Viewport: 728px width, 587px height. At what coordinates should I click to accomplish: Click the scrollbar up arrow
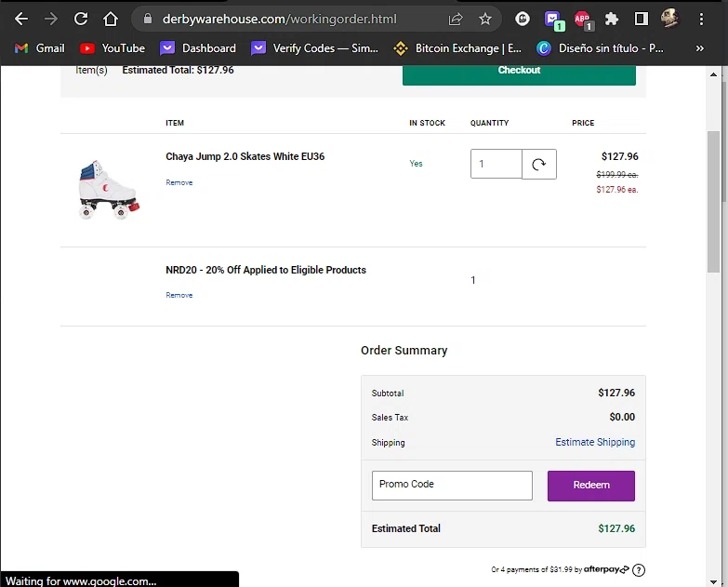714,74
